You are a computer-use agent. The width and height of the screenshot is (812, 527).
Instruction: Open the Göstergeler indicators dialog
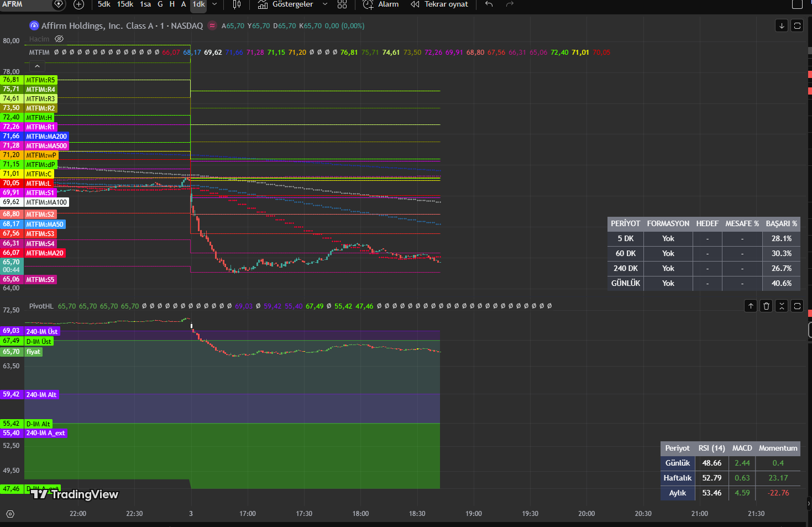tap(286, 4)
